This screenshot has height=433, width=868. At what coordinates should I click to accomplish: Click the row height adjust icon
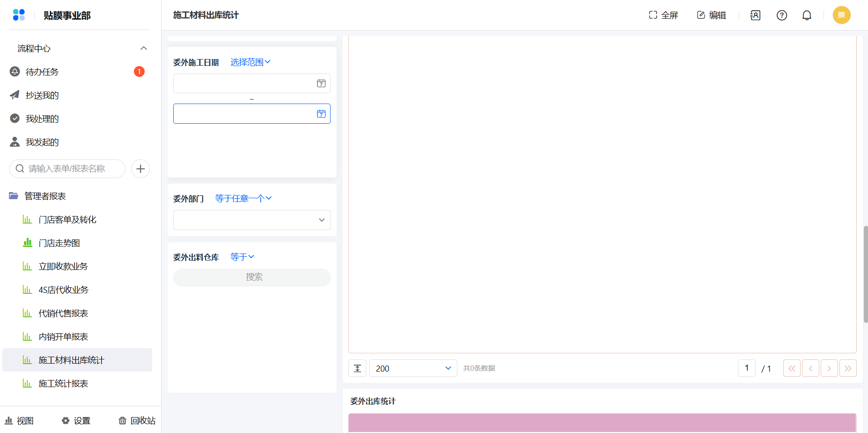[x=357, y=368]
